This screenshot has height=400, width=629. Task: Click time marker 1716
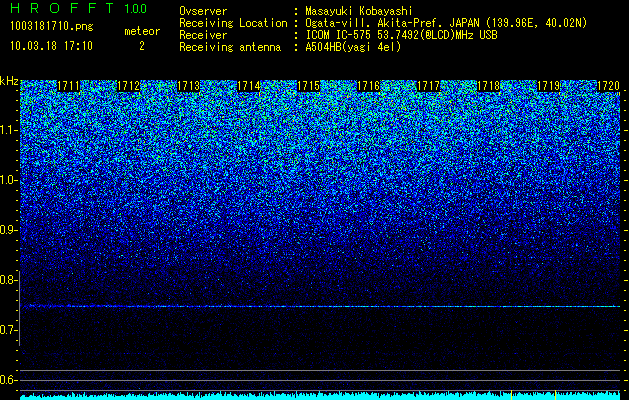point(369,86)
